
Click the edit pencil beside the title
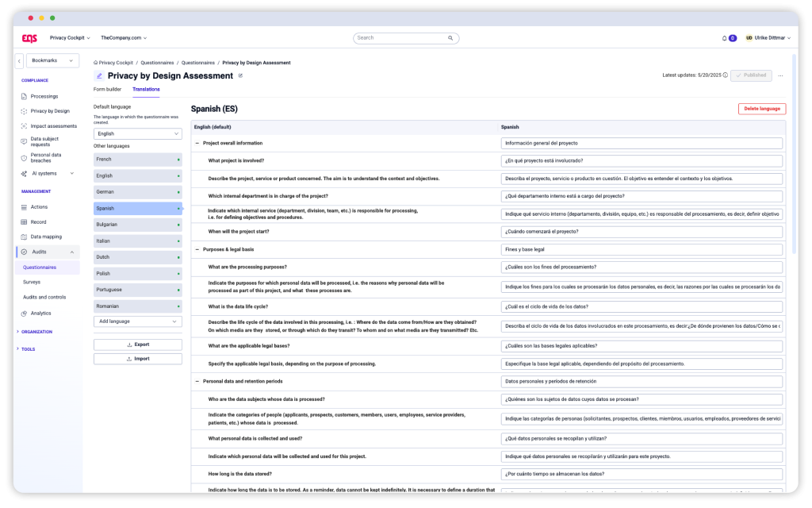click(240, 75)
